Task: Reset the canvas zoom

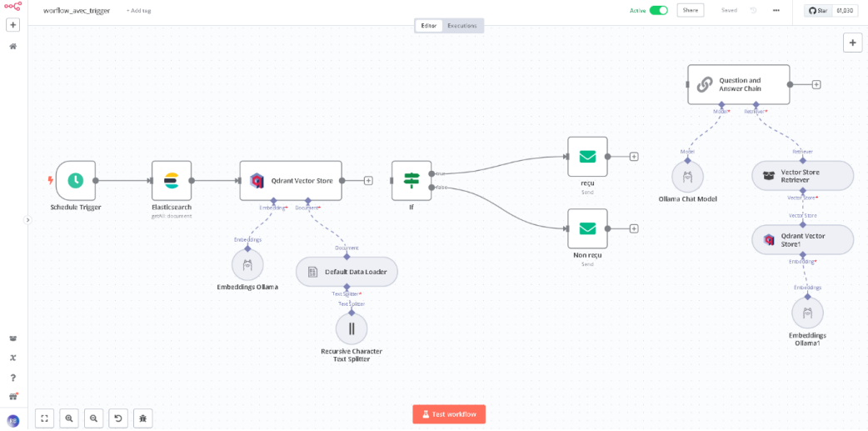Action: pos(118,418)
